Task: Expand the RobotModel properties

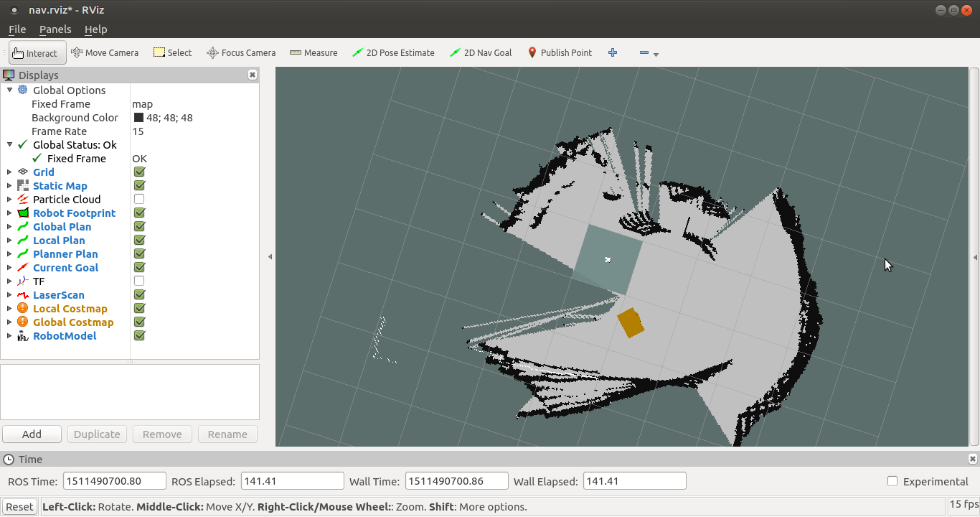Action: tap(9, 335)
